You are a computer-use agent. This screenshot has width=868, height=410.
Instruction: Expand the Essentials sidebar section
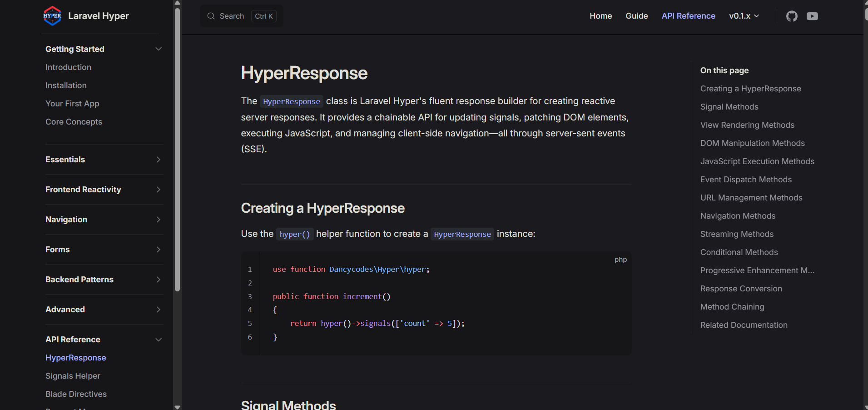pos(104,160)
